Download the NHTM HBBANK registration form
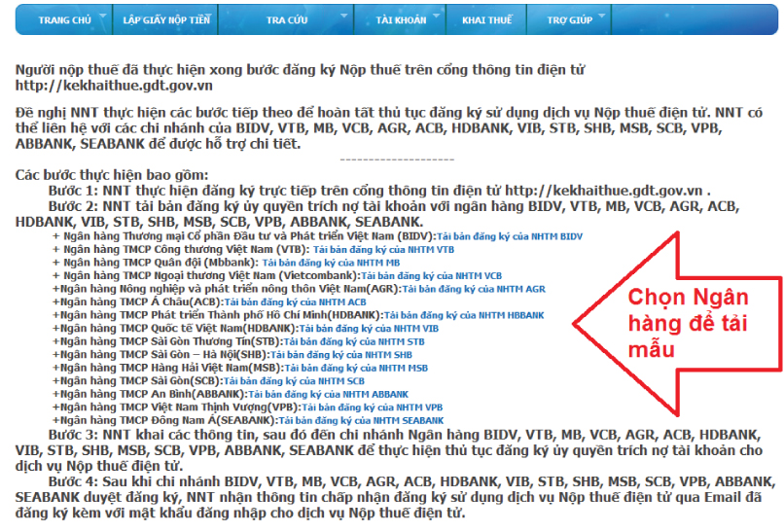Viewport: 784px width, 532px height. click(x=464, y=315)
